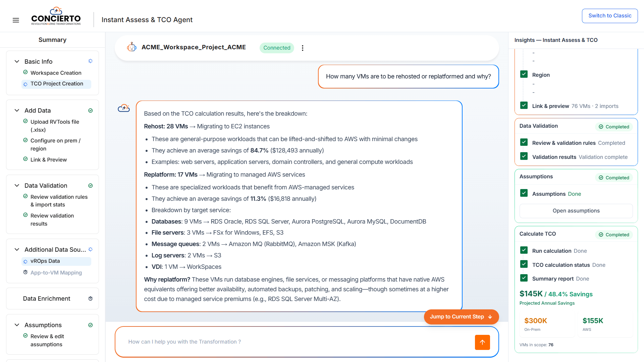This screenshot has height=362, width=644.
Task: Click the $145K / 48.4% Savings value
Action: pos(556,294)
